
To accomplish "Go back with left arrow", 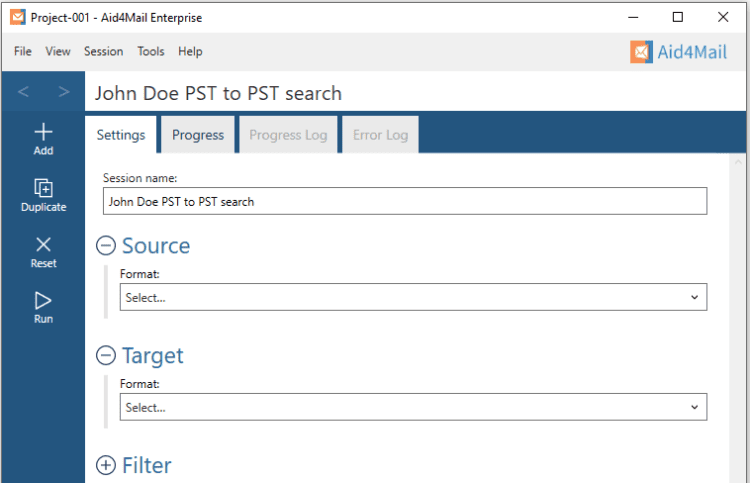I will click(24, 92).
